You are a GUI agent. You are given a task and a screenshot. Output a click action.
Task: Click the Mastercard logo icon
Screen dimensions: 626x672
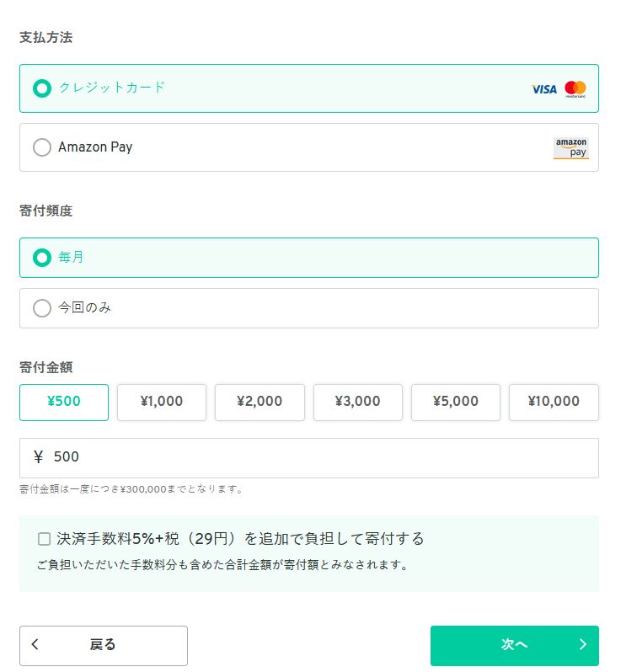575,88
